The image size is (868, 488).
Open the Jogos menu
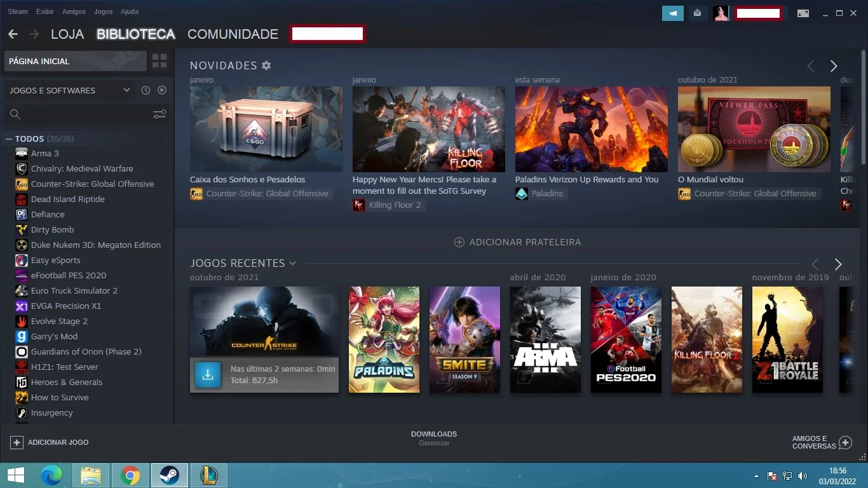[x=103, y=11]
